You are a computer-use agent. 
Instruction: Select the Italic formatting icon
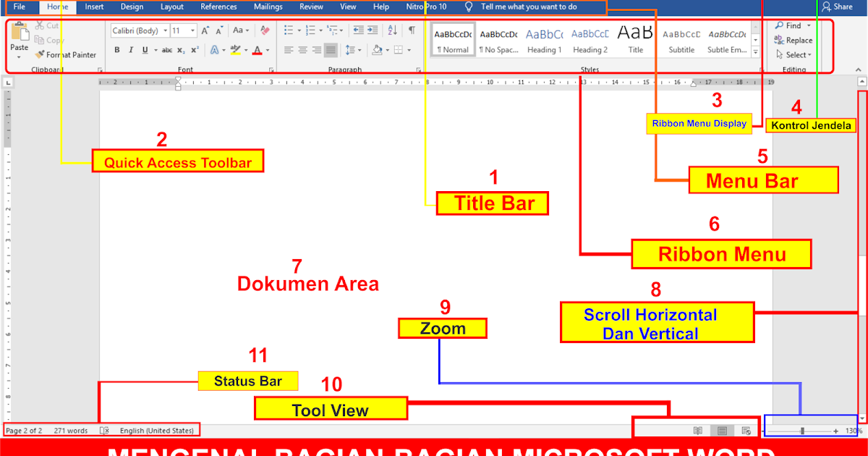(130, 50)
